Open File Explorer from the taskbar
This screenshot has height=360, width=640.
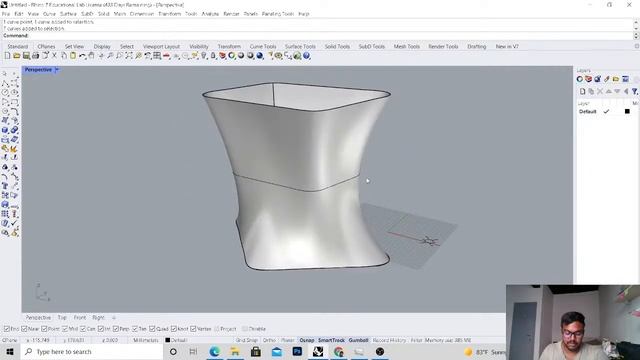click(235, 351)
